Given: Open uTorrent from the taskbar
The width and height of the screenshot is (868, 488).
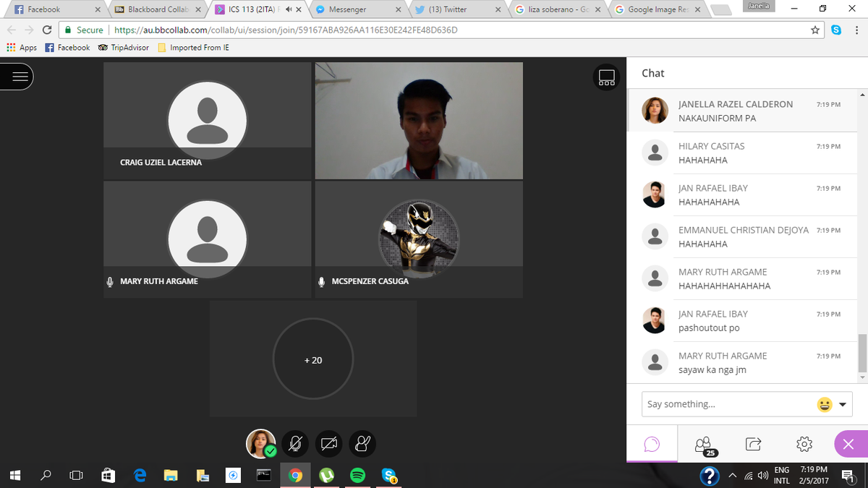Looking at the screenshot, I should click(x=326, y=476).
